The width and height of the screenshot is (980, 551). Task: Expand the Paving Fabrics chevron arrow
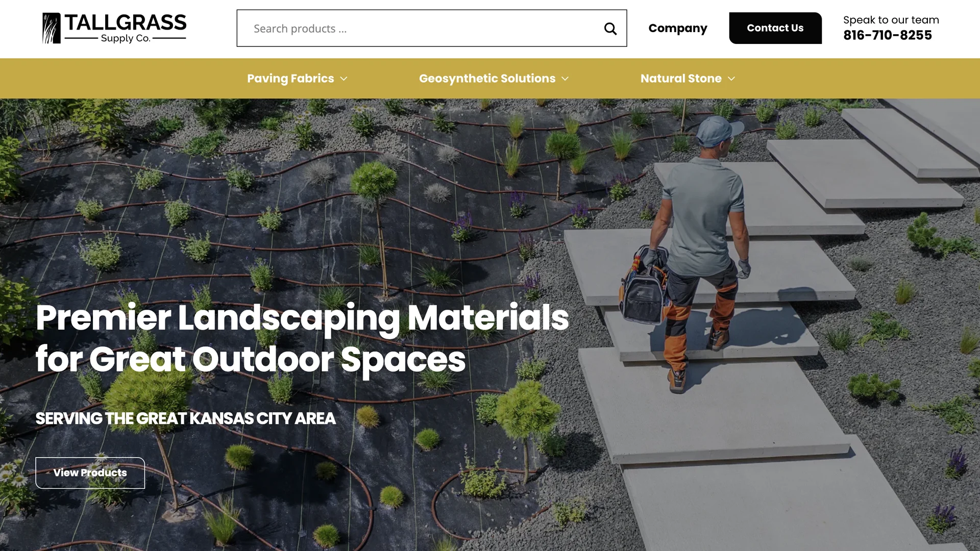344,79
